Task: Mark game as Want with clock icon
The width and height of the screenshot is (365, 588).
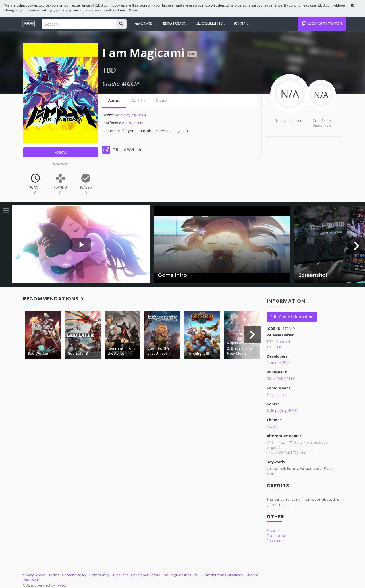Action: coord(35,178)
